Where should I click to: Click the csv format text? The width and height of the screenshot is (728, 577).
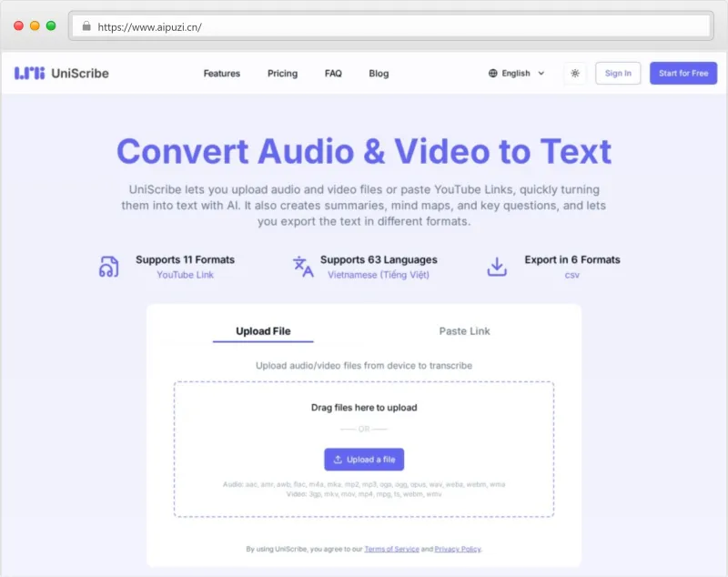tap(572, 275)
